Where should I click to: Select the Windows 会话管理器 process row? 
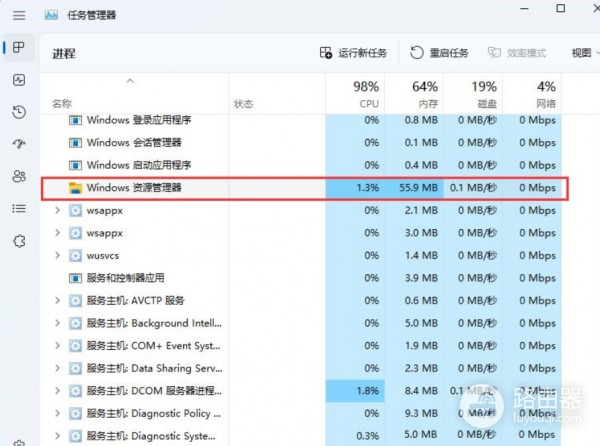(x=301, y=143)
